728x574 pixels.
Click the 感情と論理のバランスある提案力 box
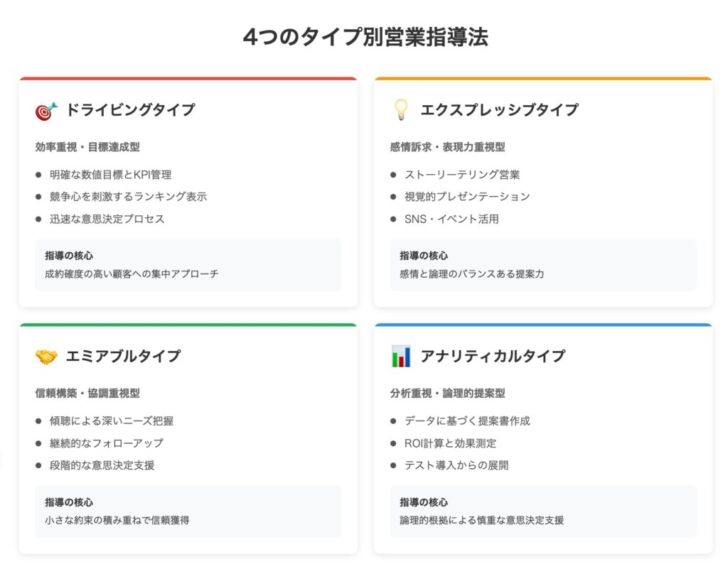point(543,265)
